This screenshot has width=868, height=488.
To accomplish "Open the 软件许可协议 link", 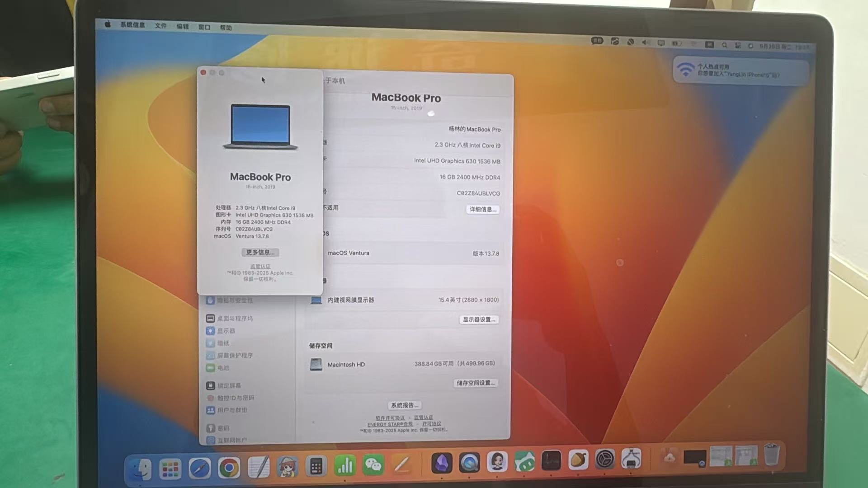I will point(390,418).
